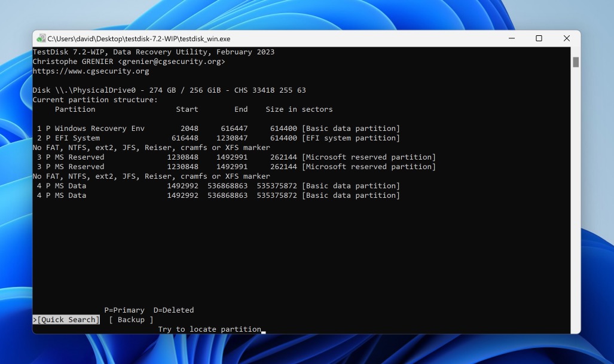Click the 'Current partition structure:' line

click(x=95, y=100)
